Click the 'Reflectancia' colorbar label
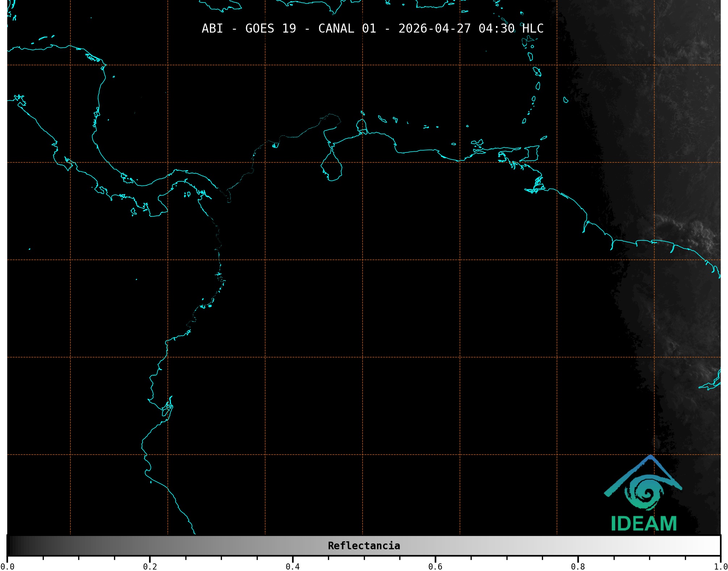 364,546
